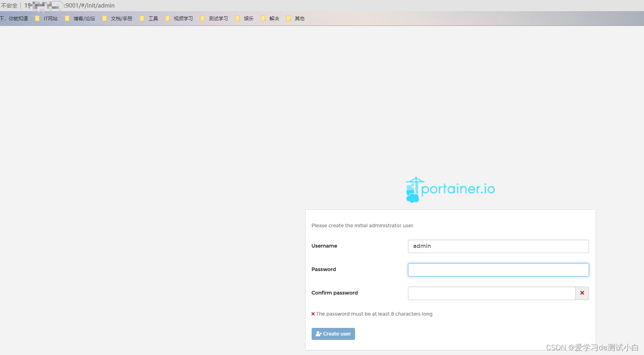Click the portainer.io logo
The width and height of the screenshot is (644, 355).
450,189
